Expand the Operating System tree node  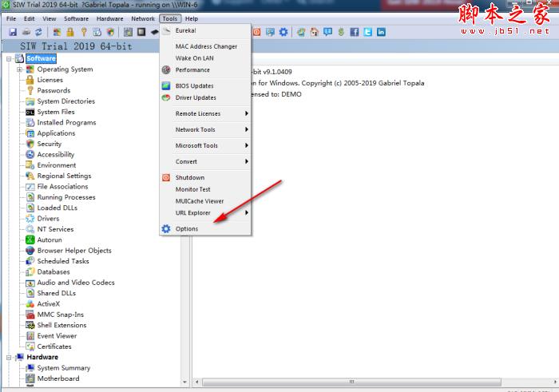pyautogui.click(x=20, y=69)
